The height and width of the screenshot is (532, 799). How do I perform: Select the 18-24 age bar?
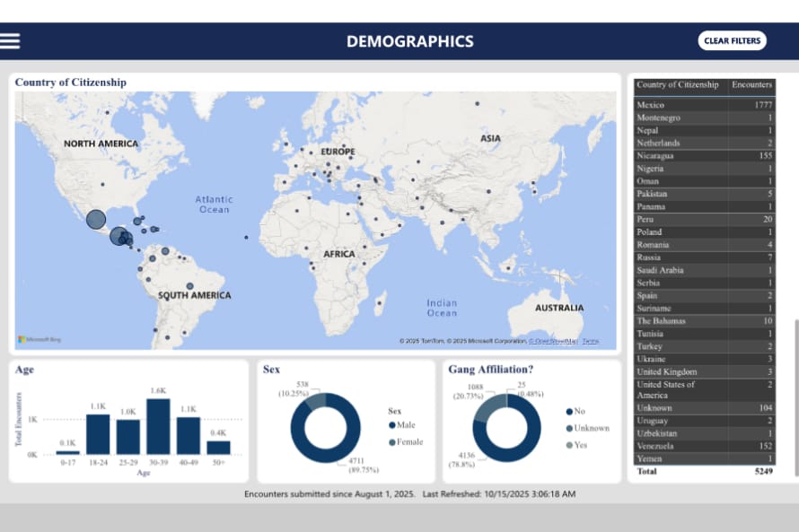(x=98, y=434)
